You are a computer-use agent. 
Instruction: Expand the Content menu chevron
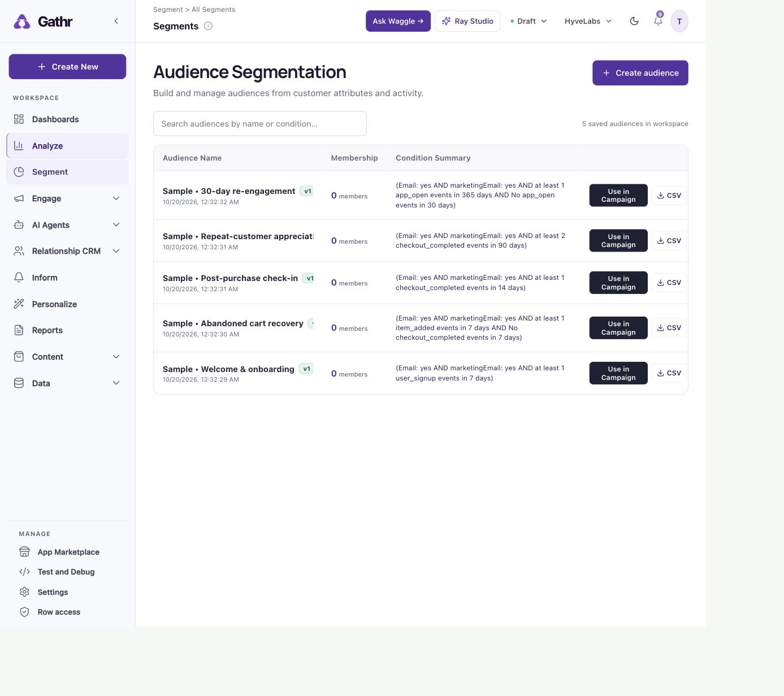116,357
